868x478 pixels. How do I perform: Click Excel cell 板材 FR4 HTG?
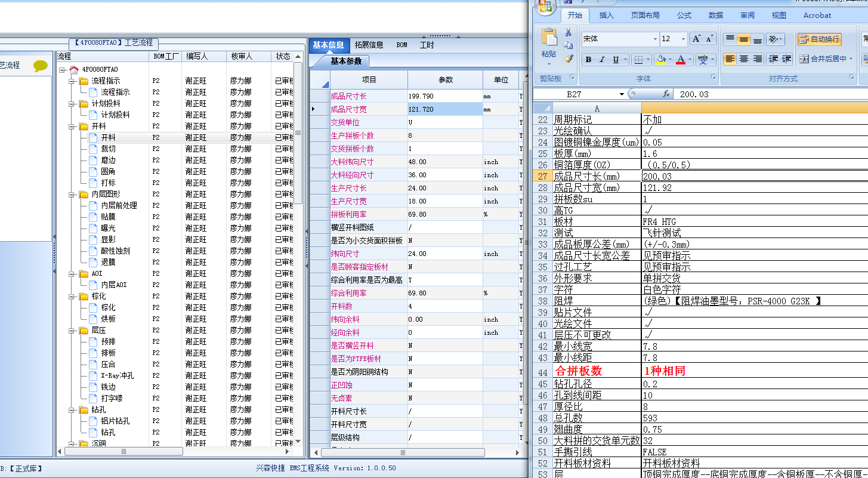755,221
